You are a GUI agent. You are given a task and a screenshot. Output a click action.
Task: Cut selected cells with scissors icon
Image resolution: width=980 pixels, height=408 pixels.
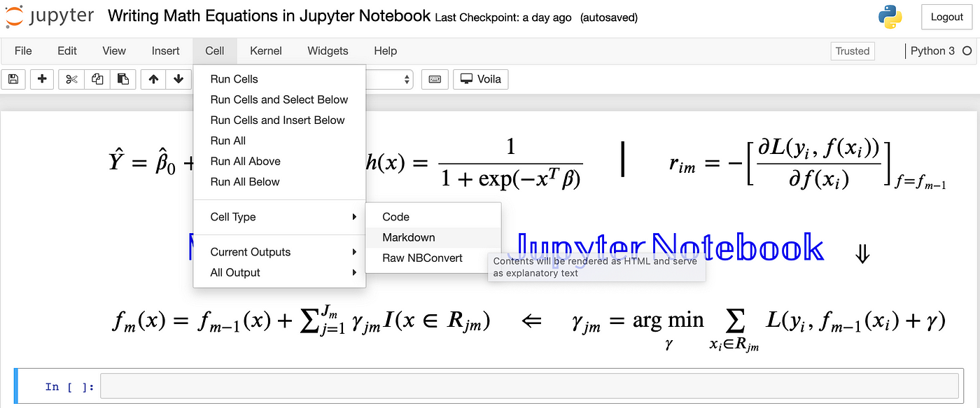point(71,79)
